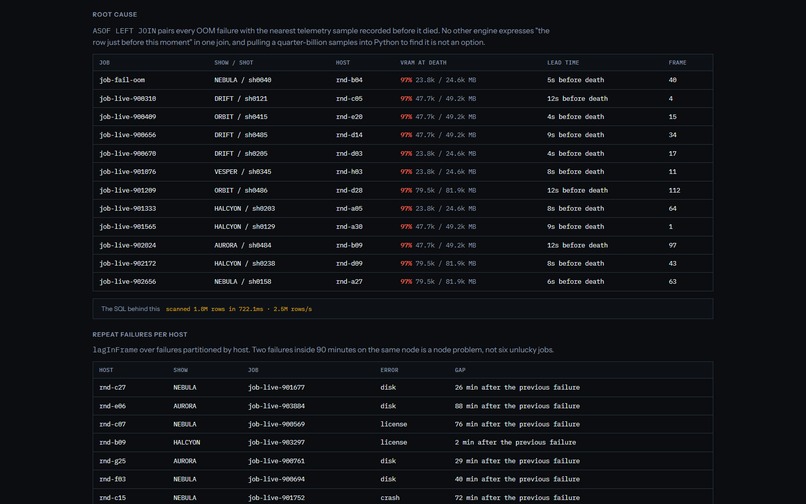Click the 'license' error in rnd-c07 row
The width and height of the screenshot is (806, 504).
coord(394,424)
